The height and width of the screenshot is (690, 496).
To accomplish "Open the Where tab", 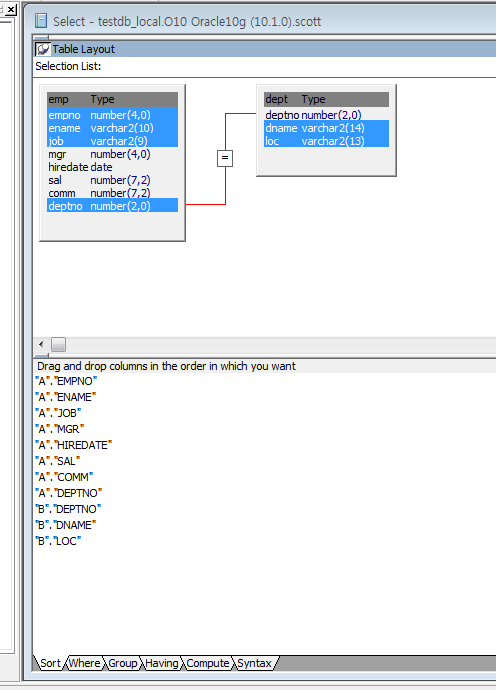I will (85, 663).
